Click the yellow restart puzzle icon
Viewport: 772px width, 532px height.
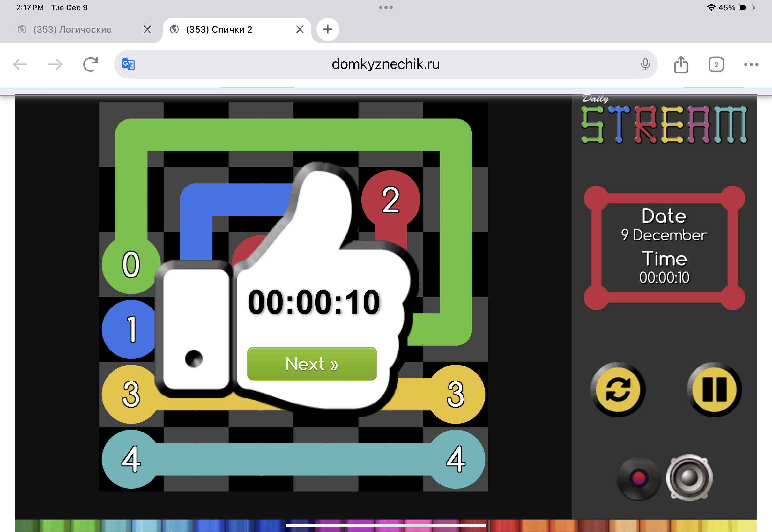618,389
